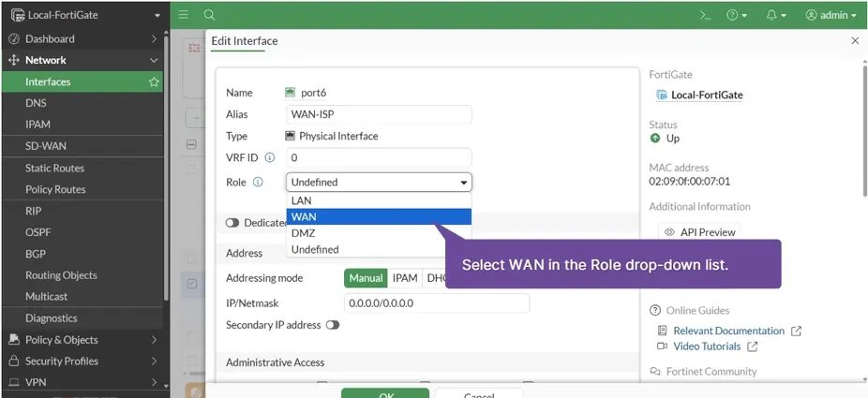Open the help question mark menu

[x=737, y=16]
